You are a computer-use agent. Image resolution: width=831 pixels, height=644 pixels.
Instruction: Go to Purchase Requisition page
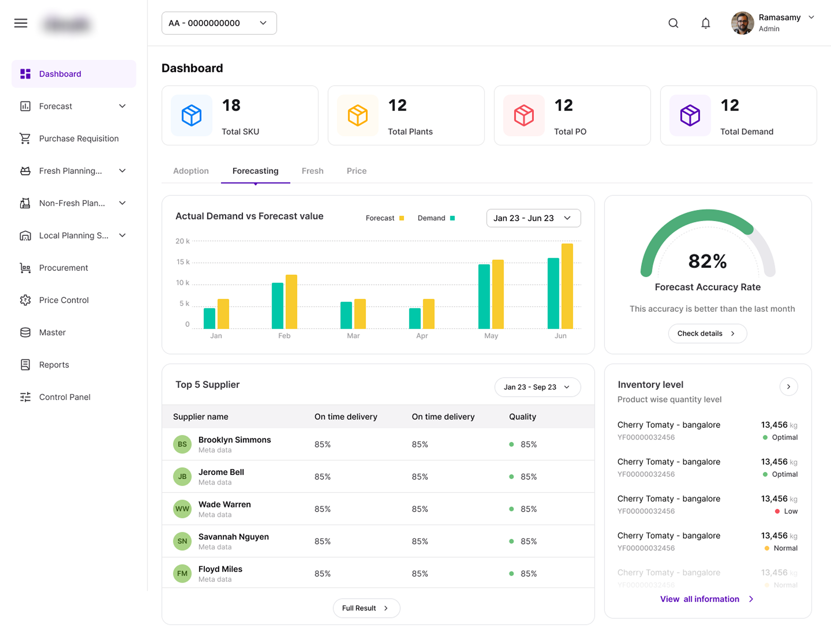pos(74,138)
